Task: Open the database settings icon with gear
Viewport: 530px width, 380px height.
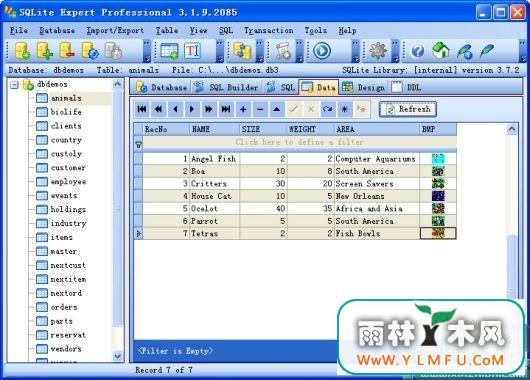Action: pyautogui.click(x=90, y=51)
